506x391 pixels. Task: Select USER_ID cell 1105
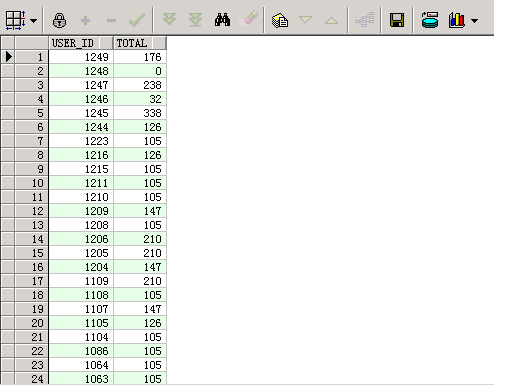click(x=81, y=323)
